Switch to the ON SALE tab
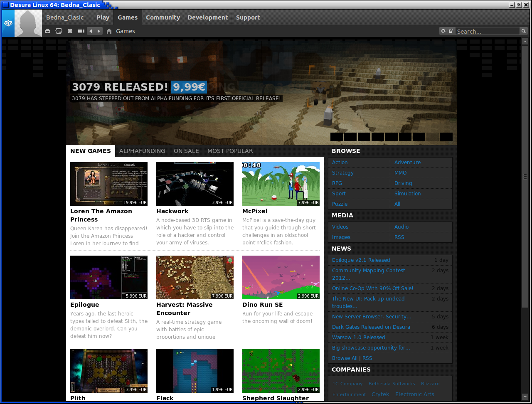The width and height of the screenshot is (532, 404). (x=186, y=151)
